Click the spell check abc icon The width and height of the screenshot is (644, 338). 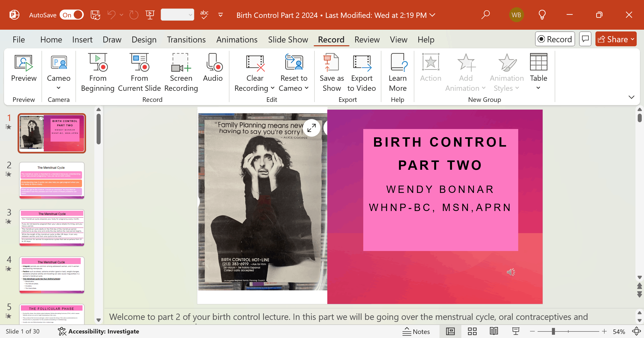coord(204,15)
